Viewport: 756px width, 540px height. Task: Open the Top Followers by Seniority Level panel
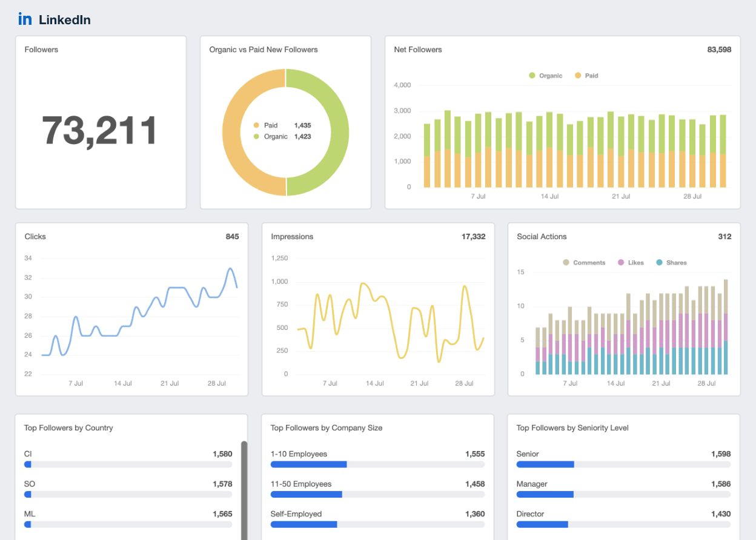tap(573, 428)
